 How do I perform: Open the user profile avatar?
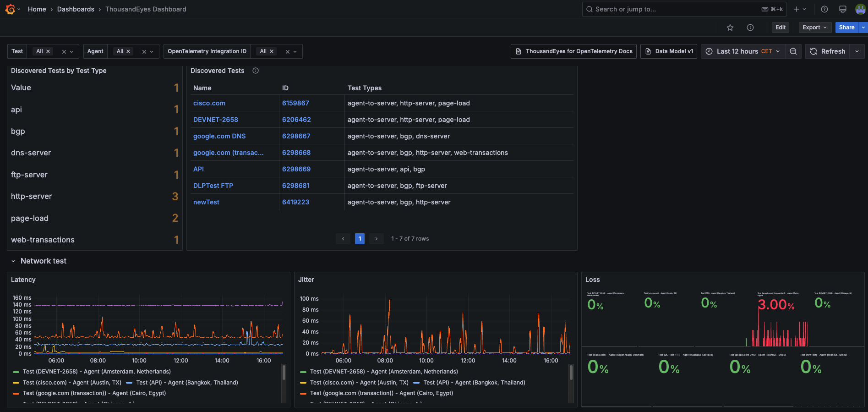tap(860, 9)
